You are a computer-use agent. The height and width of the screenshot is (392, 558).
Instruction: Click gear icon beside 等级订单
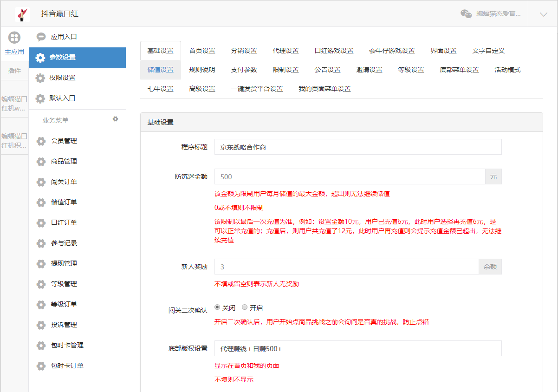(41, 305)
